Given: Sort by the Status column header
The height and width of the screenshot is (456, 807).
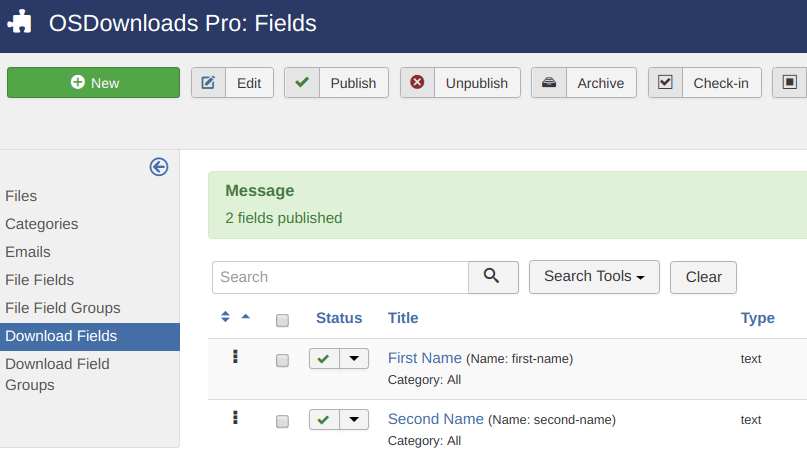Looking at the screenshot, I should point(339,318).
